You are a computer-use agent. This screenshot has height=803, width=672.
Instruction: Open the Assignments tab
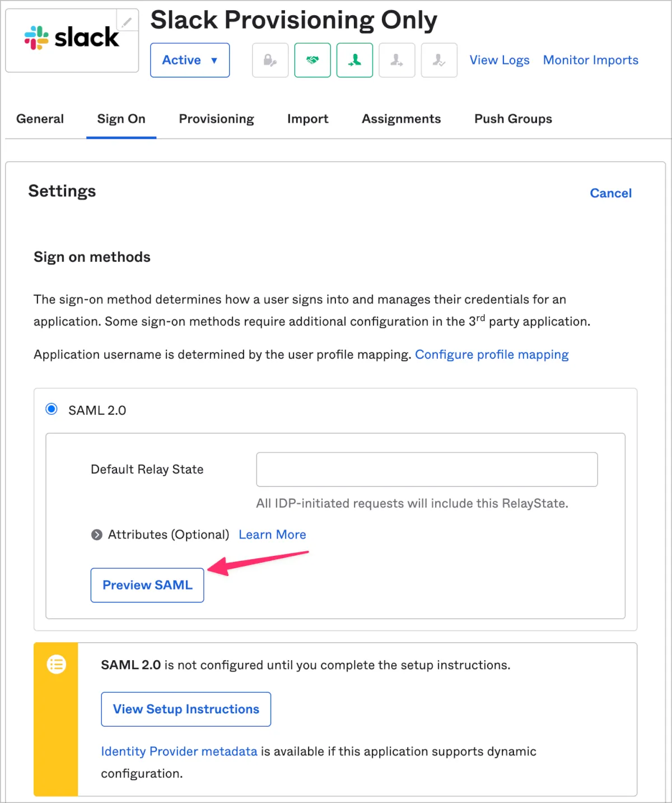click(401, 119)
